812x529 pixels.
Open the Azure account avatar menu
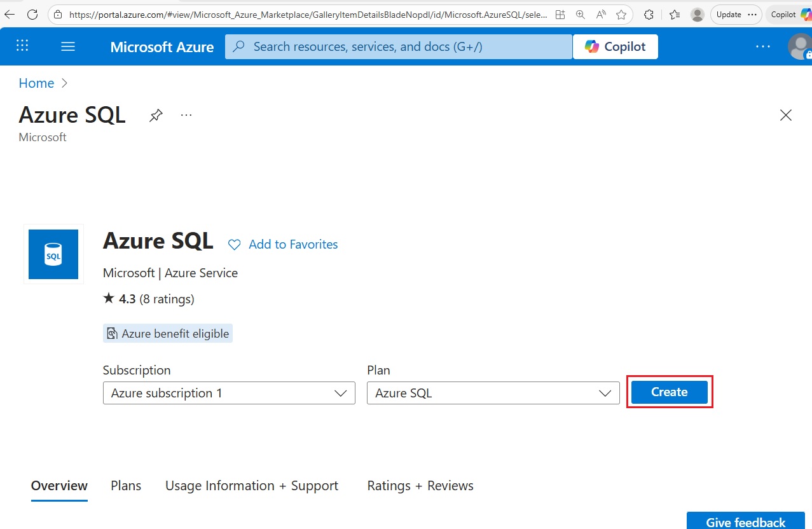(799, 46)
